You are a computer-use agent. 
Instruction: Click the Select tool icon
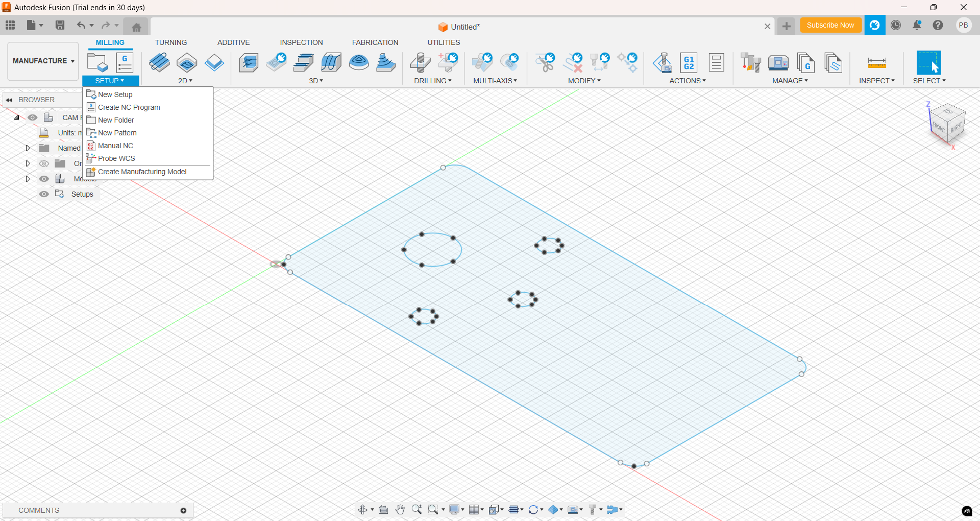click(x=929, y=62)
